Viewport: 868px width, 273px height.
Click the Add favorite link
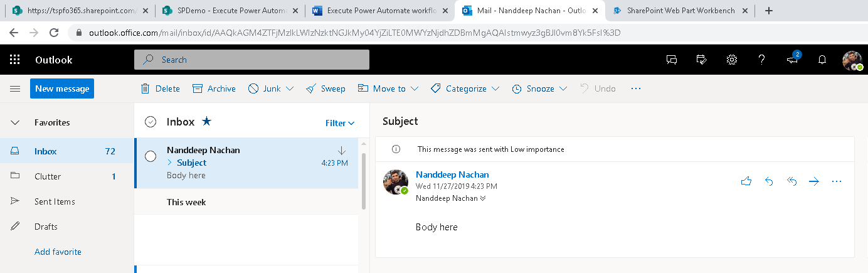coord(58,252)
